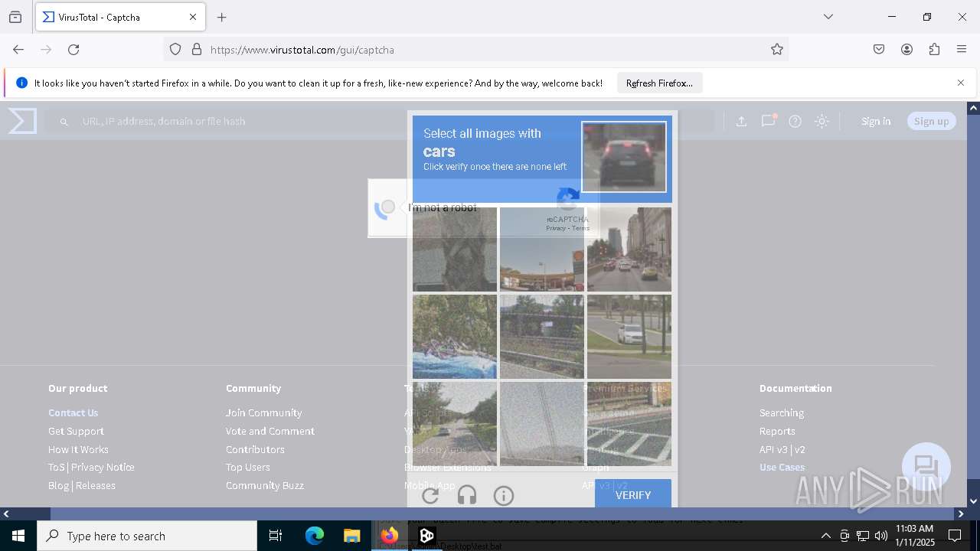980x551 pixels.
Task: Open the help question mark icon
Action: [795, 121]
